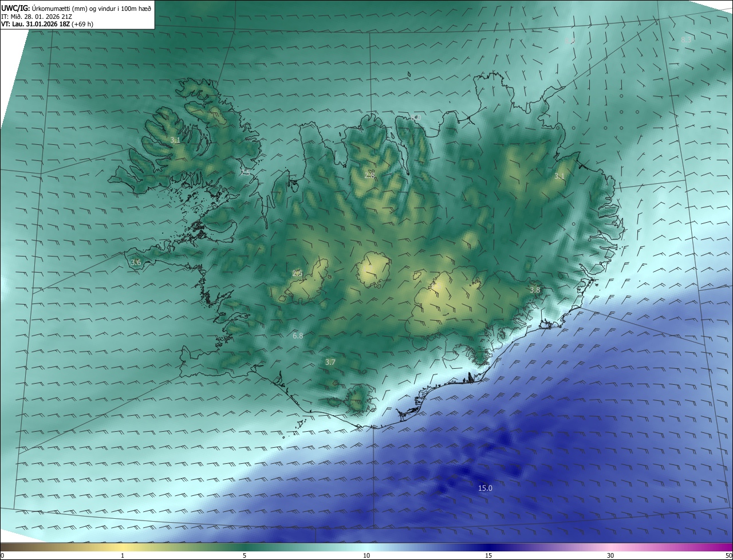Click the 10 tick on the color scale
This screenshot has width=733, height=560.
pos(366,555)
